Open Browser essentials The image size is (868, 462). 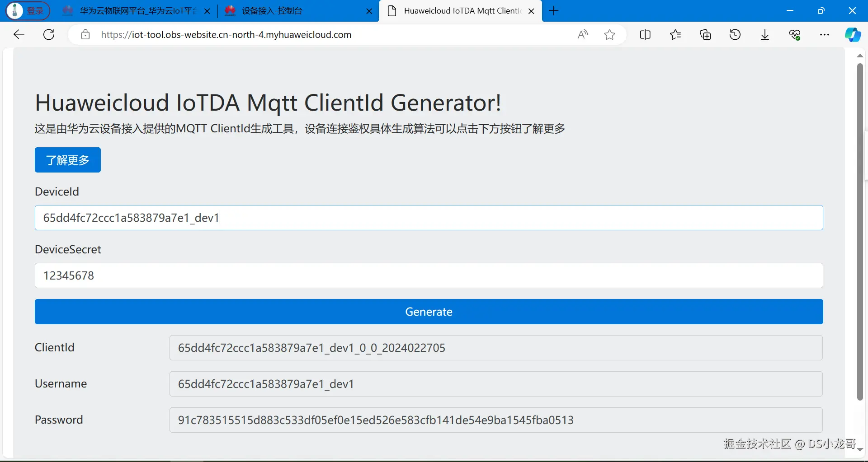[795, 34]
